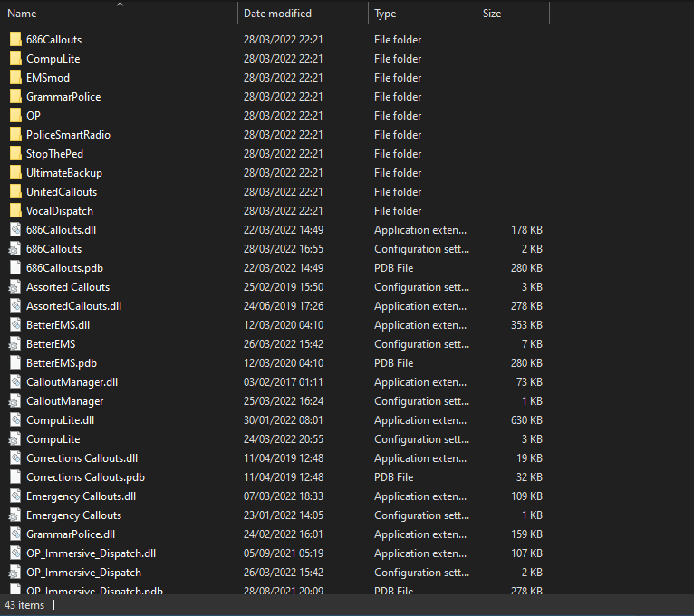The height and width of the screenshot is (616, 694).
Task: Select the Corrections Callouts.pdb file icon
Action: (x=15, y=477)
